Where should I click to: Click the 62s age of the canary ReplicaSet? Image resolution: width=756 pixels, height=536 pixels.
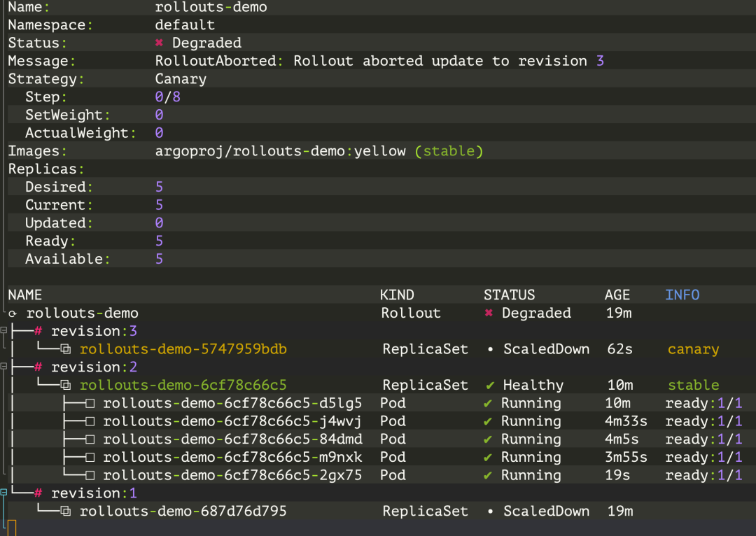[x=620, y=349]
